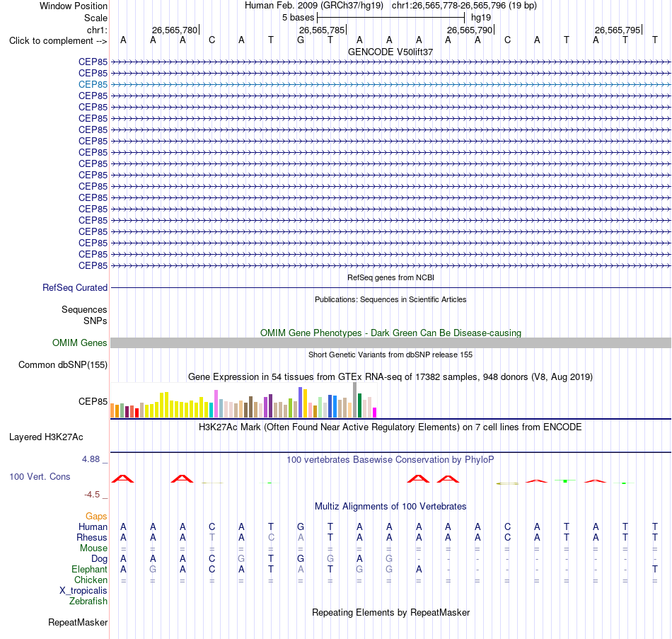Viewport: 672px width, 639px height.
Task: Click the light-blue CEP85 transcript arrow line
Action: coord(390,84)
